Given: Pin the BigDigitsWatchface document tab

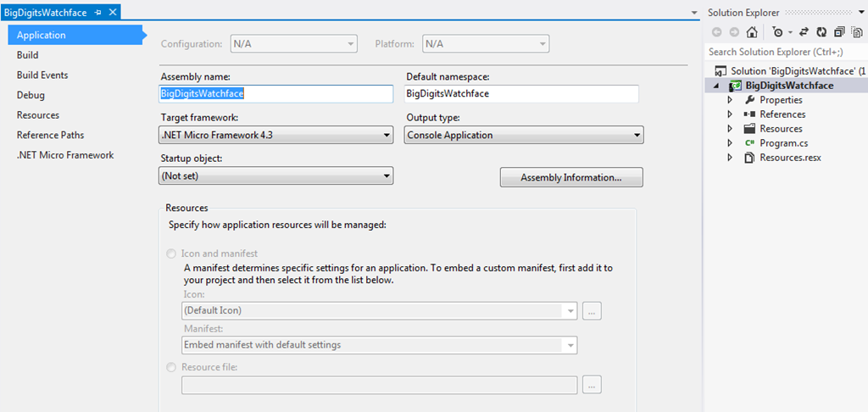Looking at the screenshot, I should pos(98,12).
